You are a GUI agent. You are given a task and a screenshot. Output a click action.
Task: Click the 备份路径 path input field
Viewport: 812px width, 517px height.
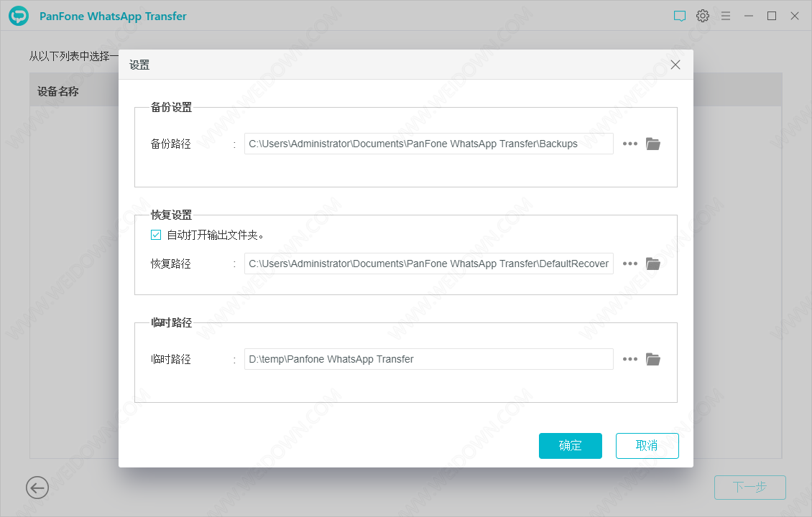[429, 144]
